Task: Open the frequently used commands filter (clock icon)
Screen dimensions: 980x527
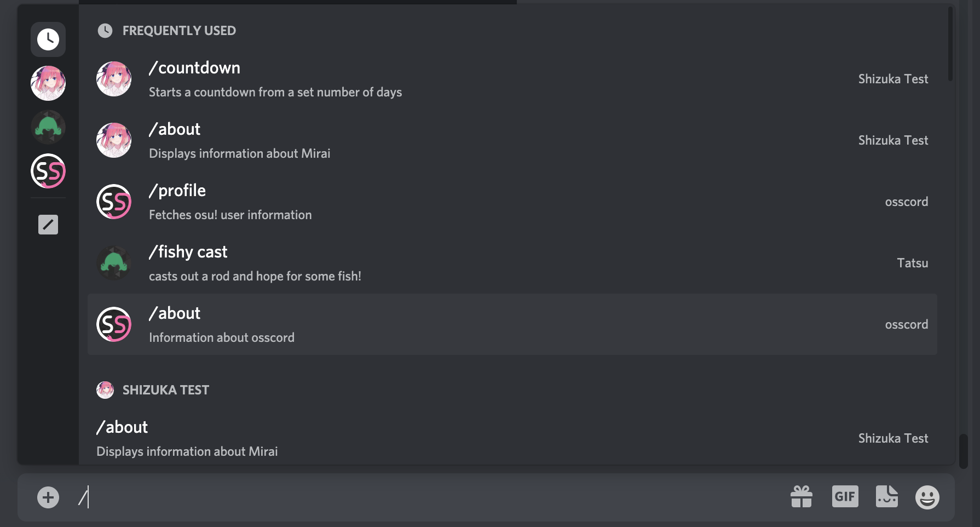Action: pos(48,39)
